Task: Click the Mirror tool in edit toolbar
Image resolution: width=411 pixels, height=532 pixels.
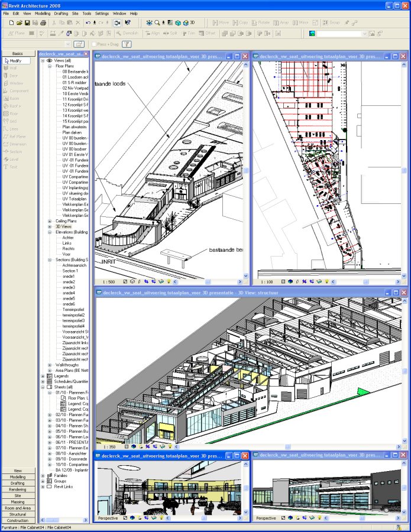Action: pyautogui.click(x=300, y=22)
